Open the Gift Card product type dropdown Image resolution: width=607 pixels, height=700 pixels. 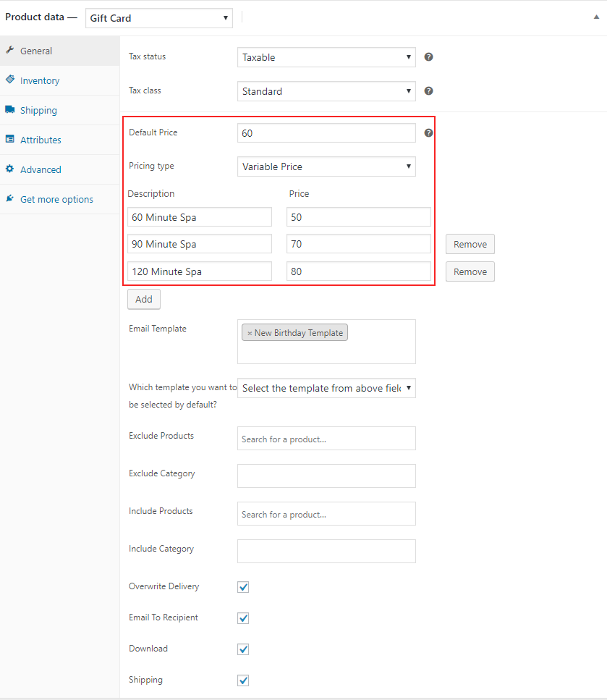coord(159,18)
